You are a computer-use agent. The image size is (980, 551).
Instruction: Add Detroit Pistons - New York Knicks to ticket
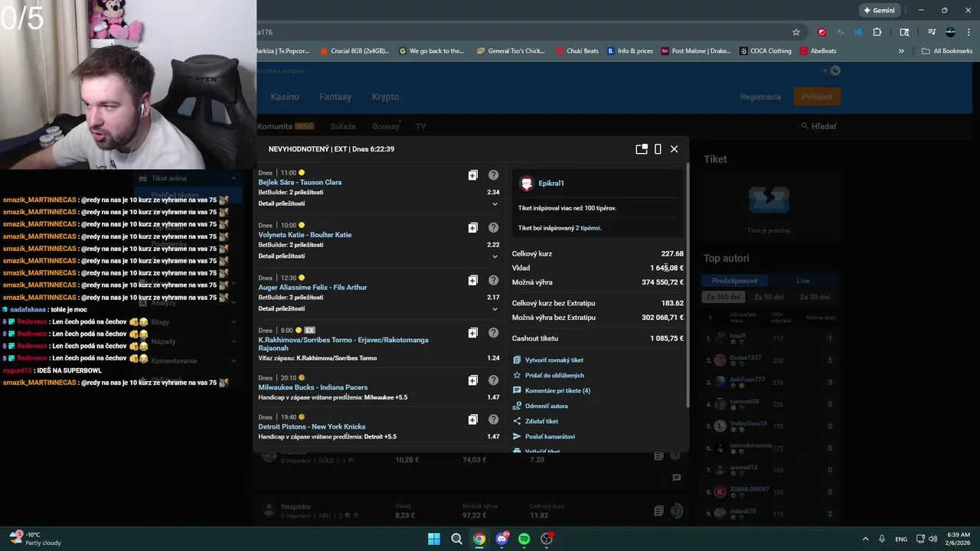pyautogui.click(x=473, y=419)
